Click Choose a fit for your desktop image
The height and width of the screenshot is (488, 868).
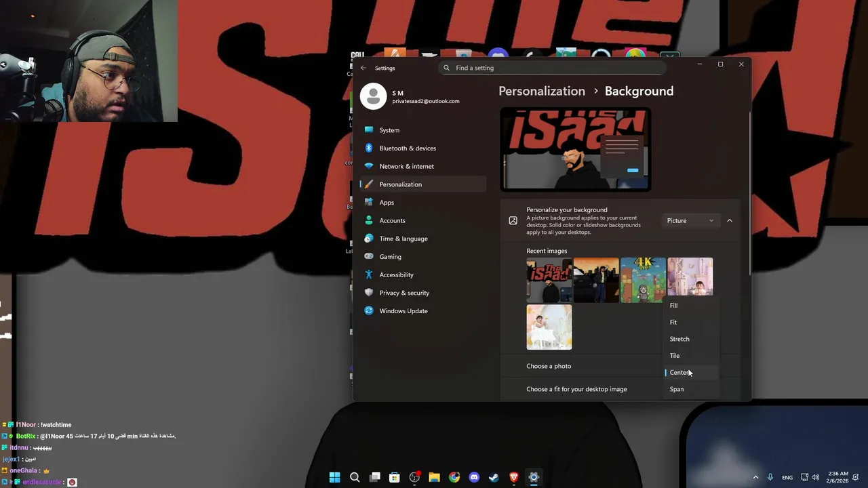pyautogui.click(x=576, y=389)
